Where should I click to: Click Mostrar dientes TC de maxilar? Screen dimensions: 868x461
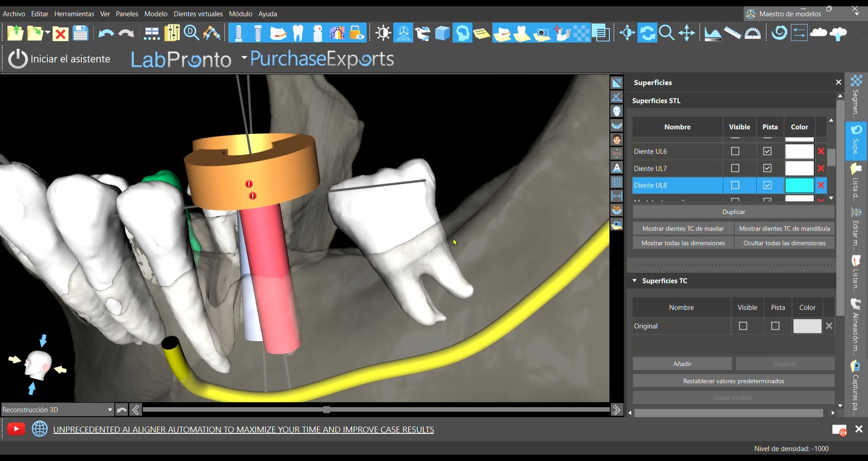pos(683,229)
